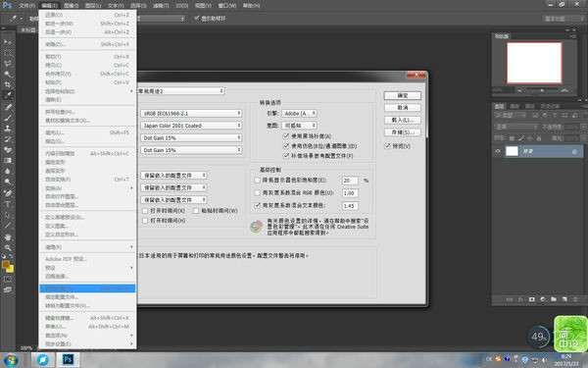The width and height of the screenshot is (588, 368).
Task: Click the 存储(S)... button
Action: click(x=403, y=132)
